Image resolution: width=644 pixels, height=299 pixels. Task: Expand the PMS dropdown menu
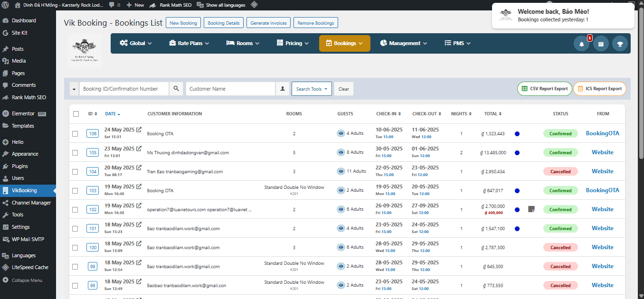pos(457,43)
